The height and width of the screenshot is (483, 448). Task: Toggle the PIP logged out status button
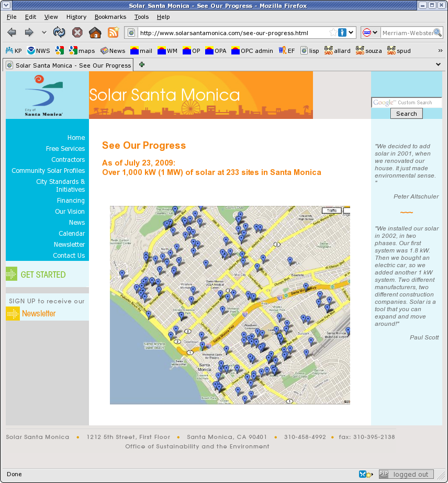pyautogui.click(x=406, y=474)
